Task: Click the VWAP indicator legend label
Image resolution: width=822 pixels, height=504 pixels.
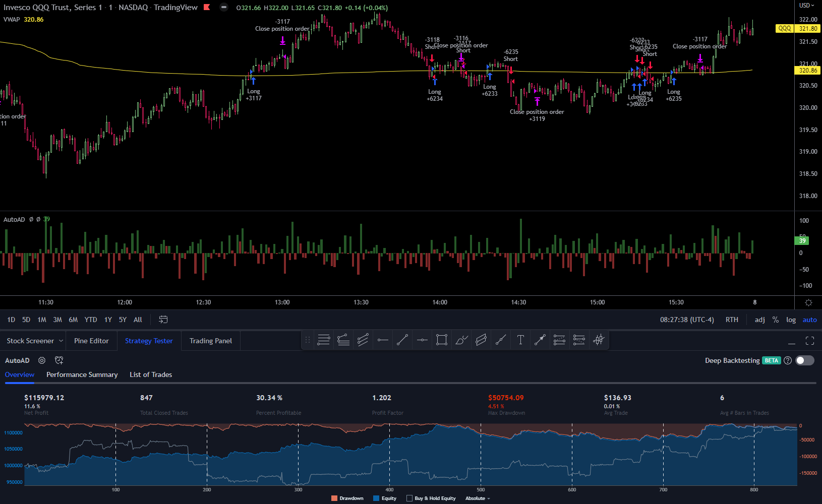Action: click(12, 19)
